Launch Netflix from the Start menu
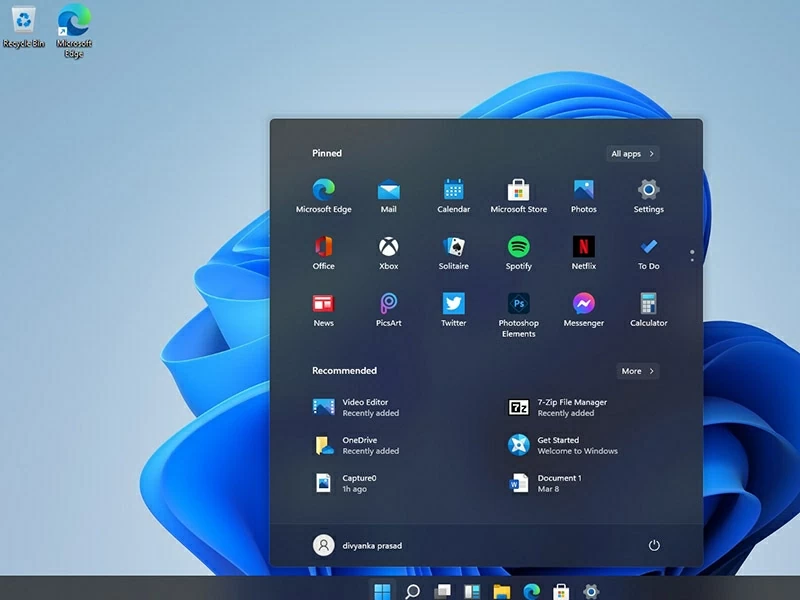 [583, 251]
